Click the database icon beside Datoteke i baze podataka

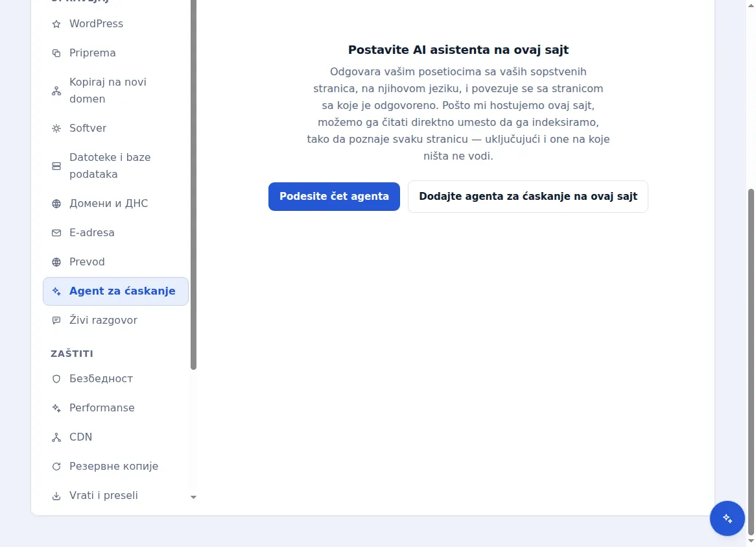click(56, 166)
